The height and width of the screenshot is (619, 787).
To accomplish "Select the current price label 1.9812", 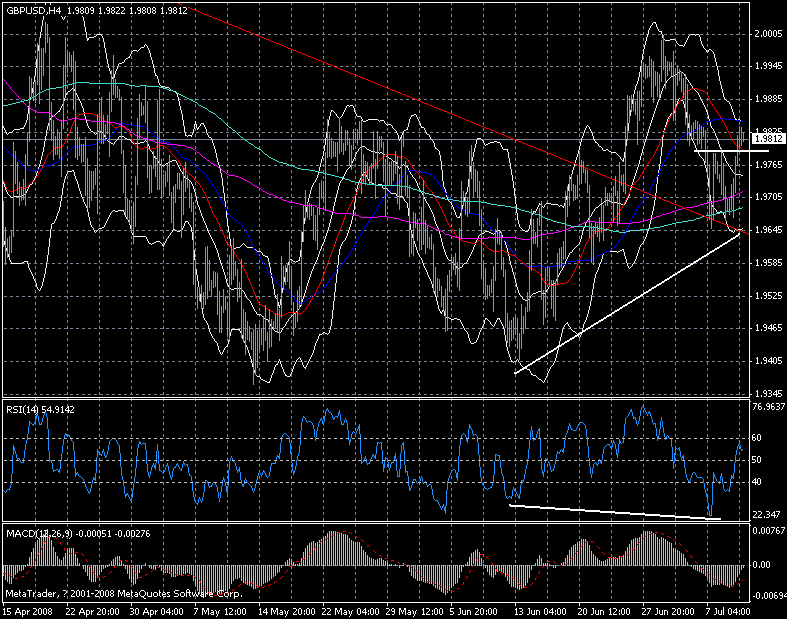I will (768, 139).
